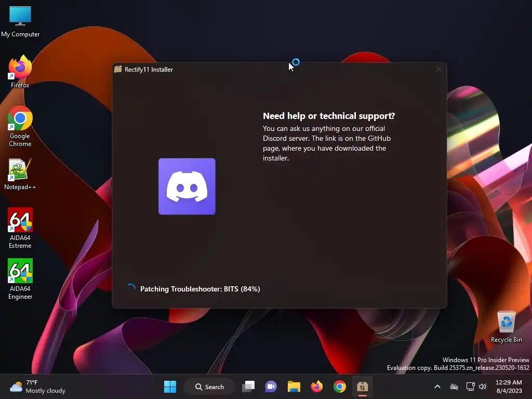Select the Notepad++ desktop shortcut
This screenshot has height=399, width=532.
(x=20, y=174)
